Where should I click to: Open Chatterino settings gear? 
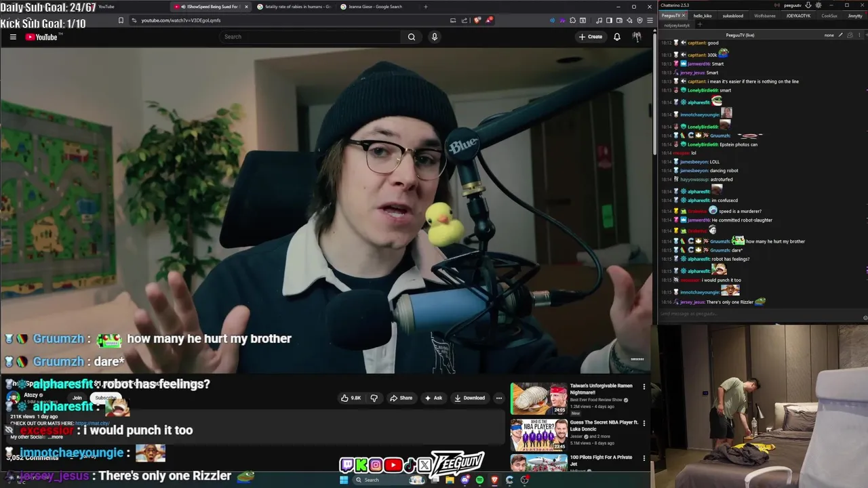tap(818, 5)
